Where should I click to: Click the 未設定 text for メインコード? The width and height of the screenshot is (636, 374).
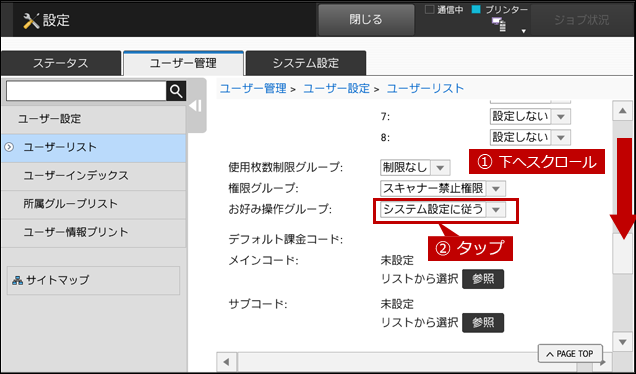coord(397,260)
